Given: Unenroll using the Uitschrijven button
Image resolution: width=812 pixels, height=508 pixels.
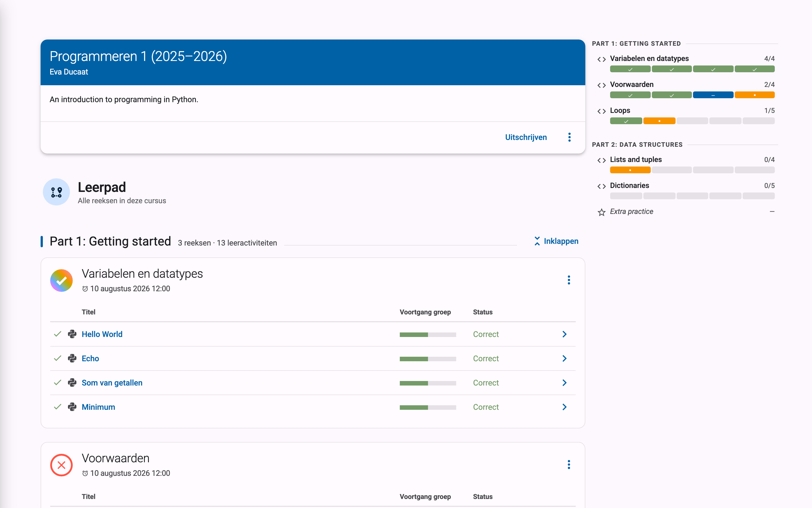Looking at the screenshot, I should [526, 137].
